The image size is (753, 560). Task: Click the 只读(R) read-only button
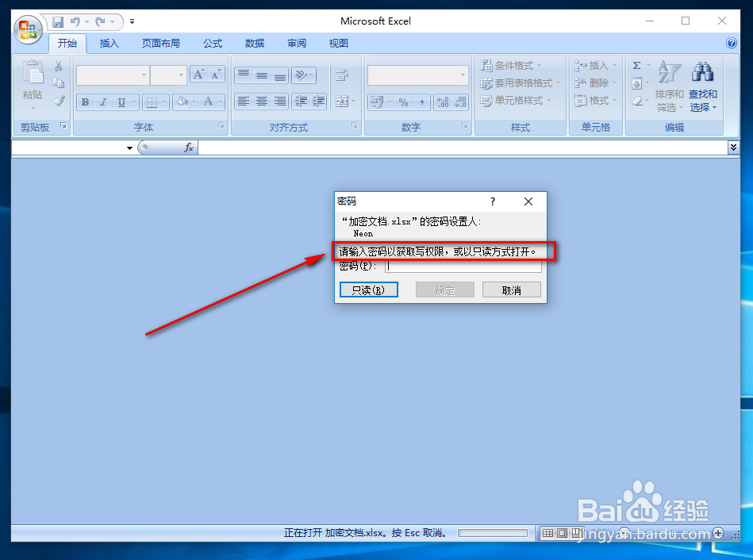(x=368, y=290)
